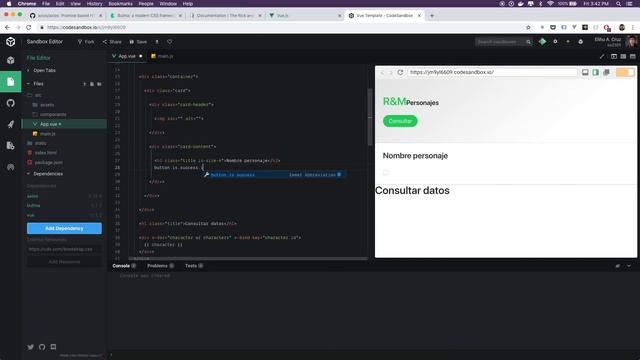Click the export arrow icon beside Save
640x360 pixels.
tap(157, 42)
